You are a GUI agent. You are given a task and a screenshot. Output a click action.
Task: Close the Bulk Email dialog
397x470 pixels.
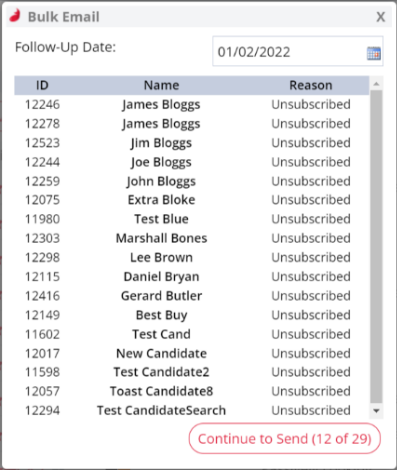381,17
